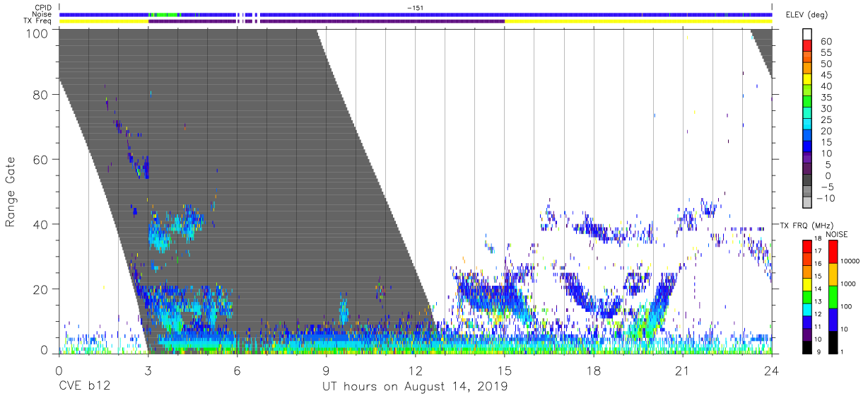Click the '100' label on the NOISE scale
This screenshot has width=868, height=401.
(x=845, y=307)
